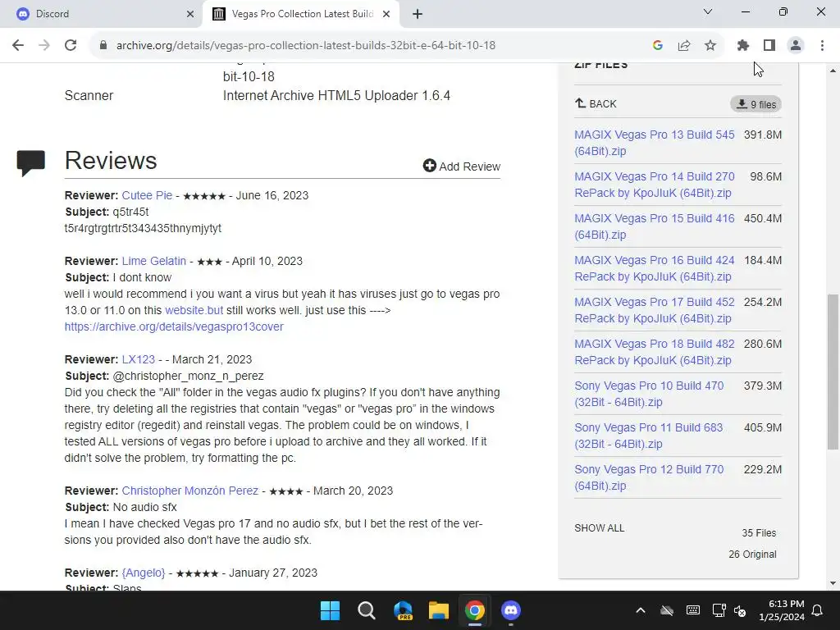This screenshot has width=840, height=630.
Task: Go back using the browser back arrow
Action: (18, 45)
